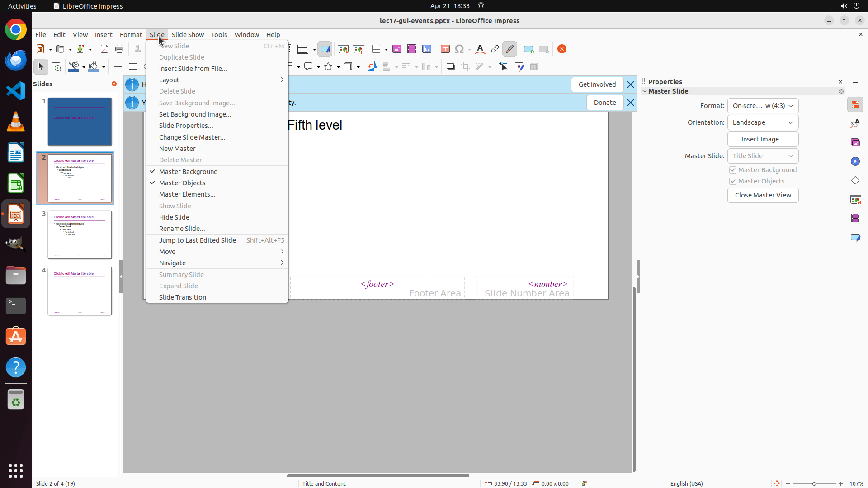Select Slide Properties... menu entry
868x488 pixels.
[x=186, y=126]
